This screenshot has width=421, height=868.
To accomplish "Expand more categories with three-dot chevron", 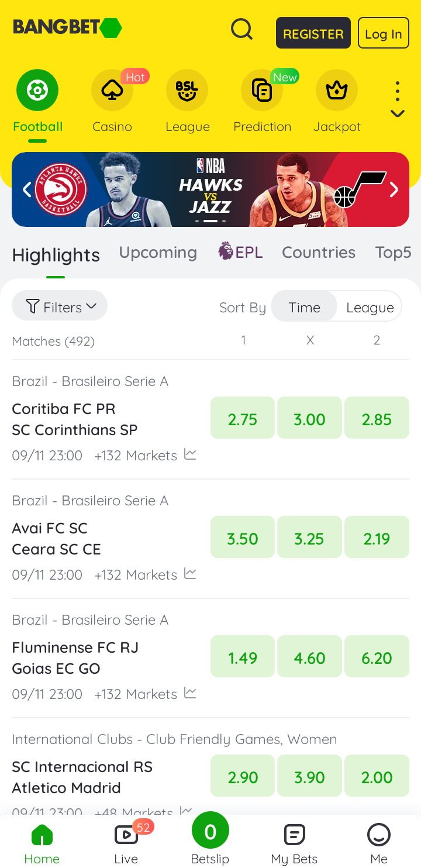I will (x=398, y=101).
